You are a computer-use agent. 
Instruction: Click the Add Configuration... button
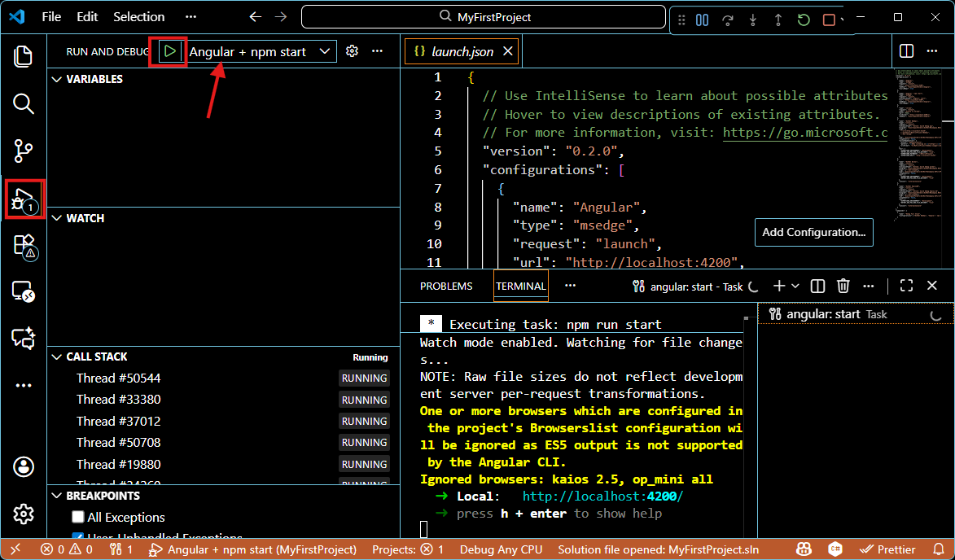coord(813,232)
